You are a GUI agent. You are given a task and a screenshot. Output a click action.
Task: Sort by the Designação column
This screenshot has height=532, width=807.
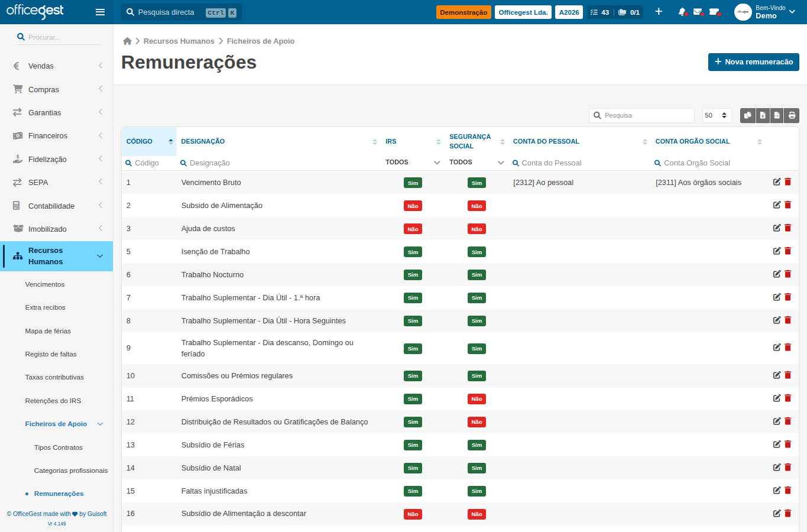[278, 141]
